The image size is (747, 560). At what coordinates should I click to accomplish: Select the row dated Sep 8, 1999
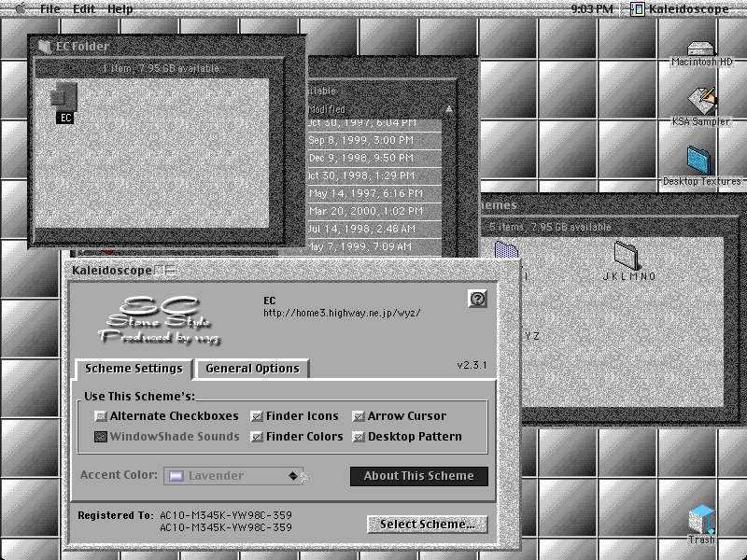click(x=374, y=141)
